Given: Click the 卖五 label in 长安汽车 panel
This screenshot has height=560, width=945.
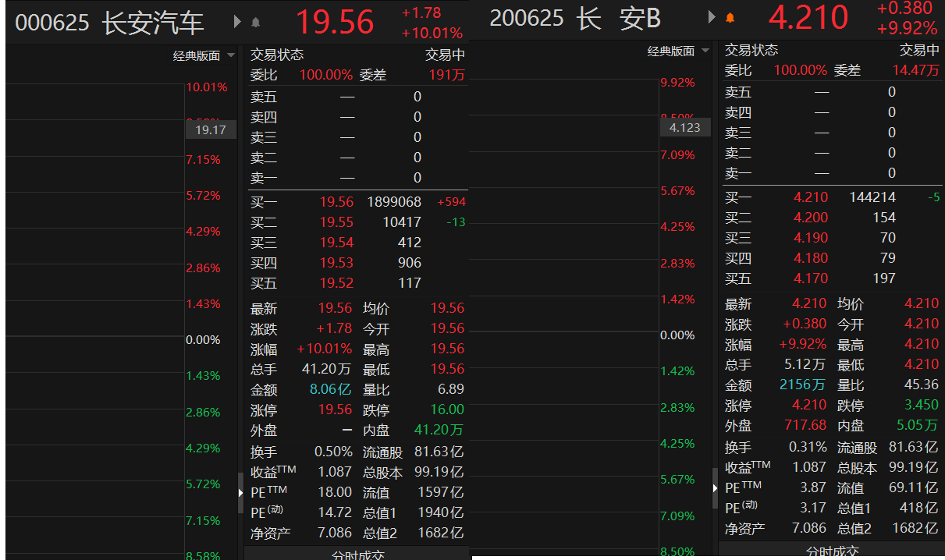Looking at the screenshot, I should [264, 97].
